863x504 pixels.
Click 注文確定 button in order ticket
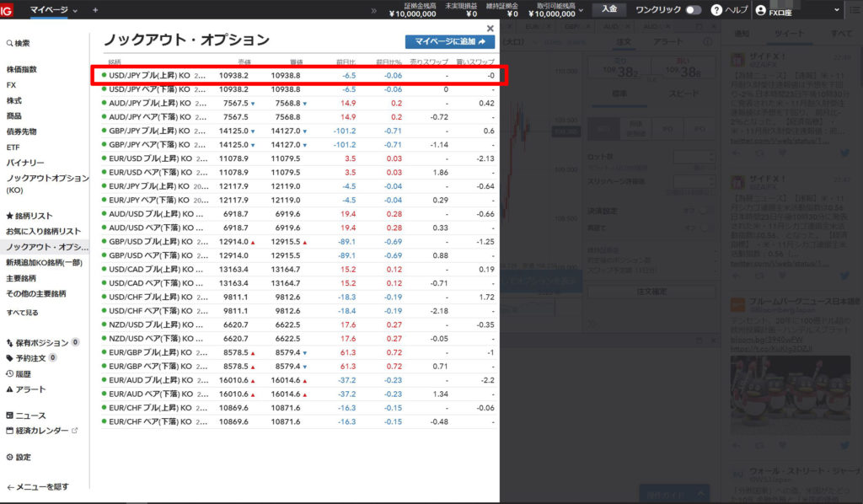[651, 292]
